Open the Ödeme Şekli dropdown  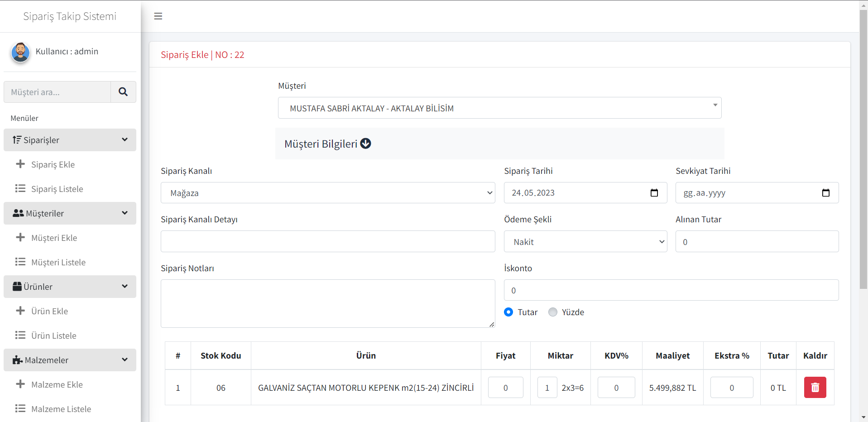click(x=585, y=242)
